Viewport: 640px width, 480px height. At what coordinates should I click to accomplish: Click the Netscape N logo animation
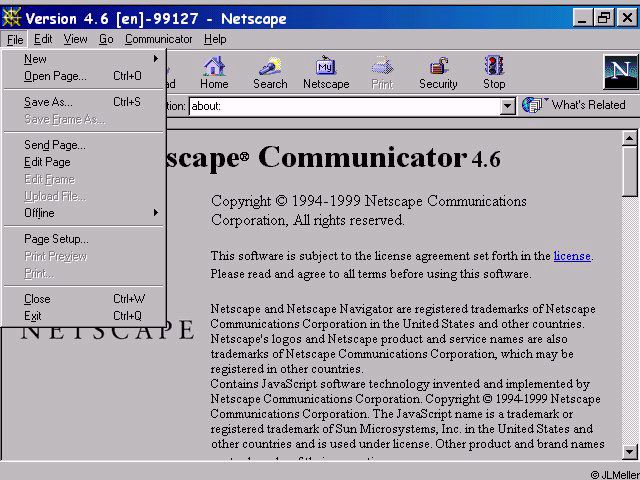pyautogui.click(x=621, y=72)
